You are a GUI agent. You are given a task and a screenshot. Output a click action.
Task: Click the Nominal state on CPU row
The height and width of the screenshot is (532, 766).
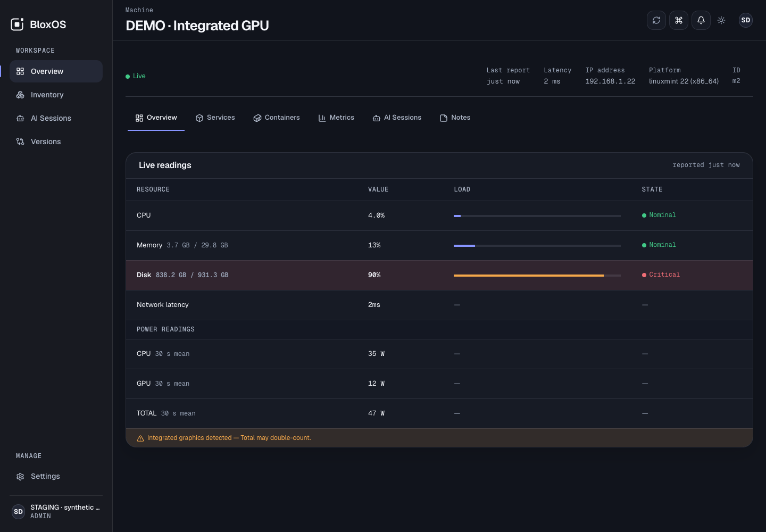point(659,215)
